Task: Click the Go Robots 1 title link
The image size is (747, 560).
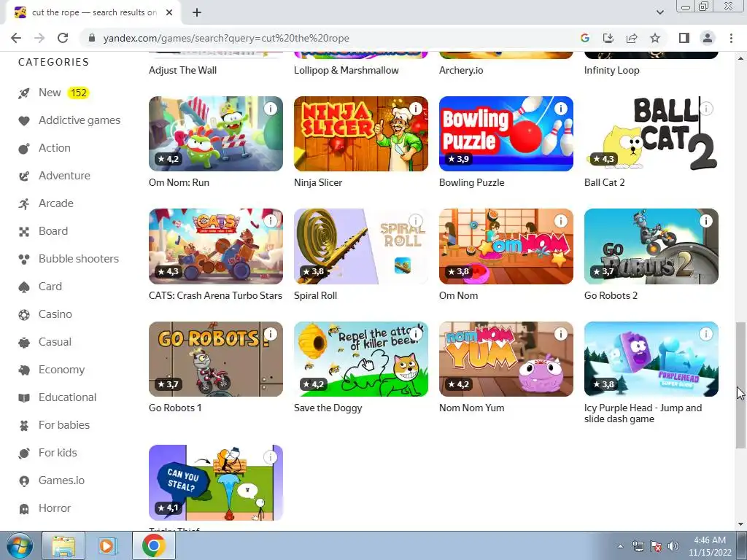Action: click(175, 408)
